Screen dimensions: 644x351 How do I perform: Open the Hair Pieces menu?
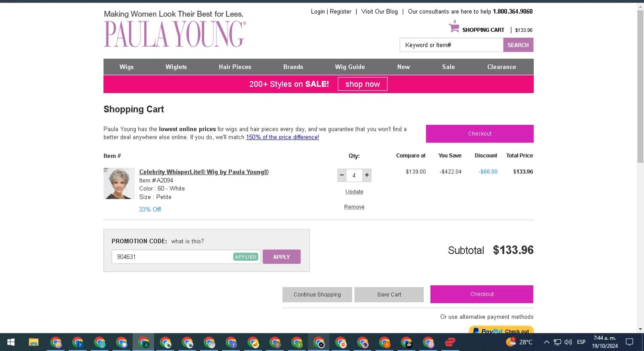pyautogui.click(x=235, y=67)
